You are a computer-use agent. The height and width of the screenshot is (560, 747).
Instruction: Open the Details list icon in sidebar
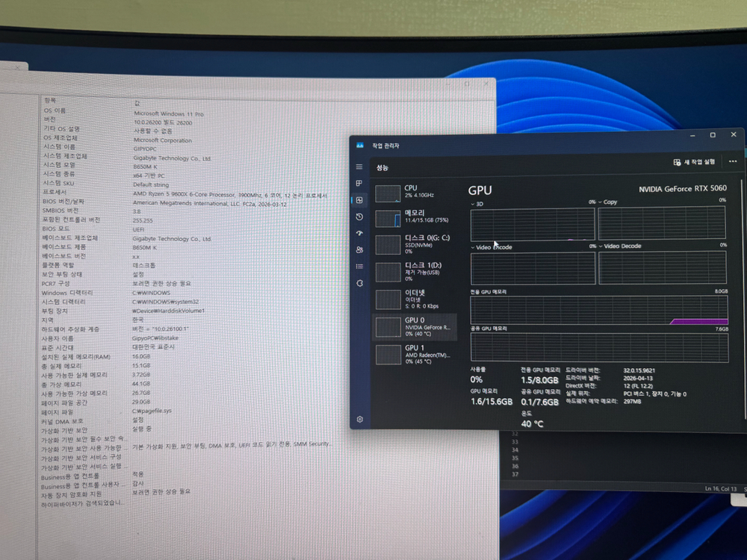359,267
